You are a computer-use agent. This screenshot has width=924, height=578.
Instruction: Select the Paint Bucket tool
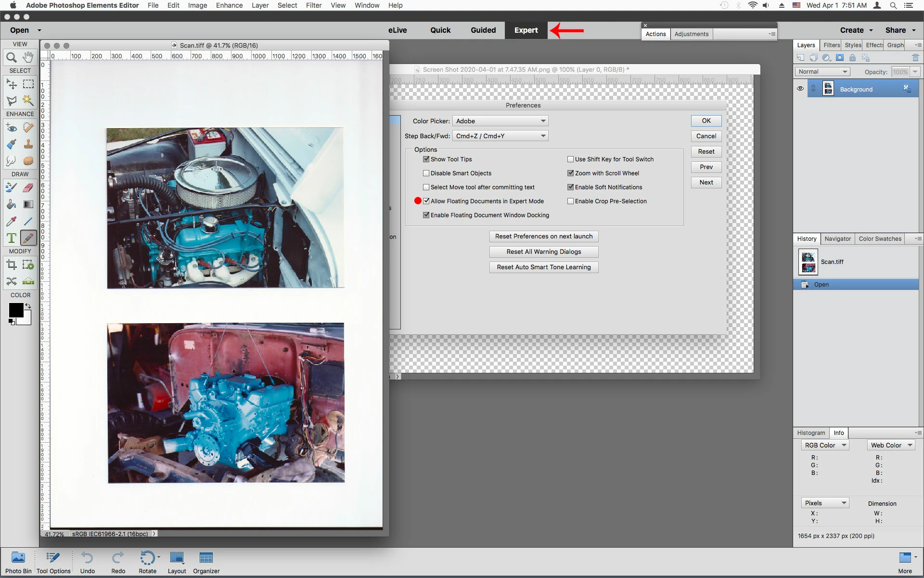(x=11, y=205)
